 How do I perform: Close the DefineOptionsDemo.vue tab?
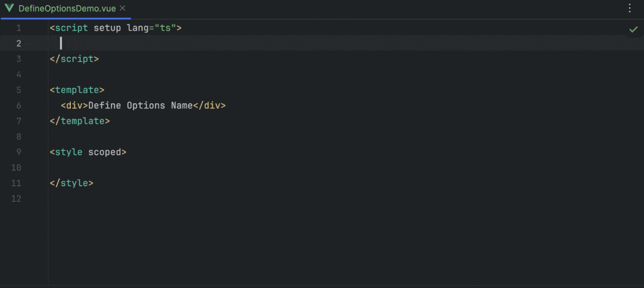coord(122,8)
